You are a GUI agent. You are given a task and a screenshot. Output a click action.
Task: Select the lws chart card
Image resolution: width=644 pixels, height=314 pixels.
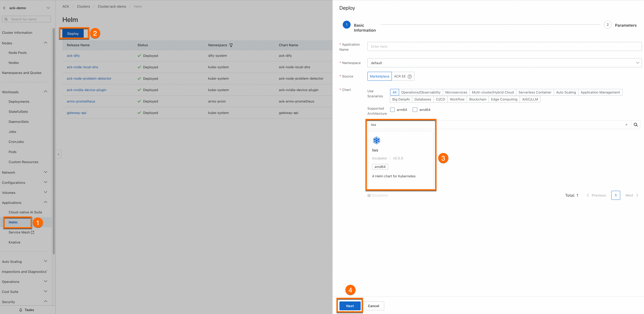[x=400, y=160]
